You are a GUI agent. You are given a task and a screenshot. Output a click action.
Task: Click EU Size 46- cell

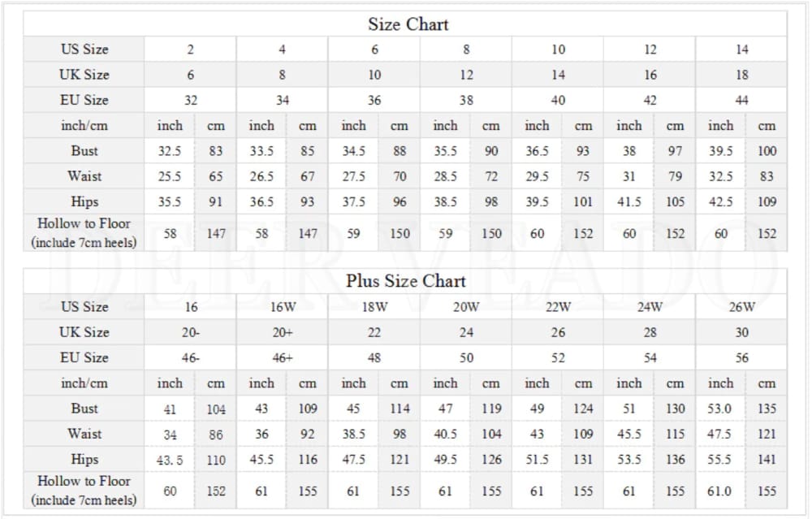(x=190, y=357)
